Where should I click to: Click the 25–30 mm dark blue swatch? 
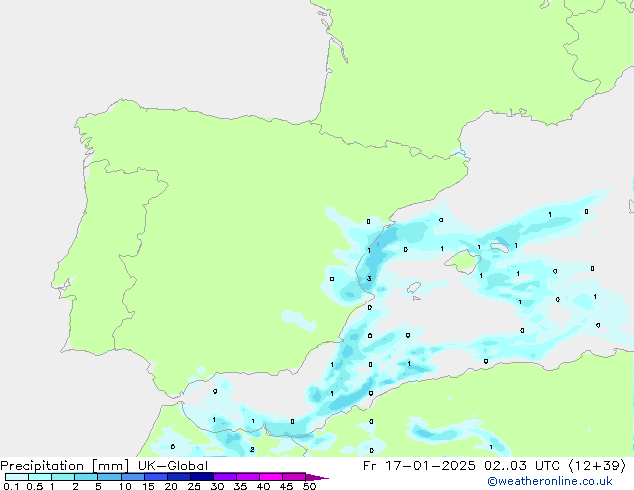(x=201, y=477)
